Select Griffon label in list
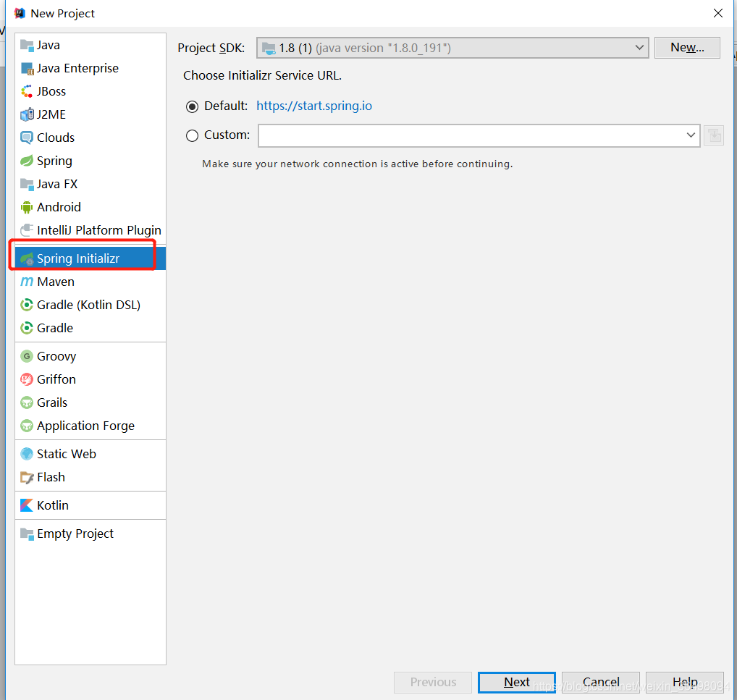737x700 pixels. 56,379
